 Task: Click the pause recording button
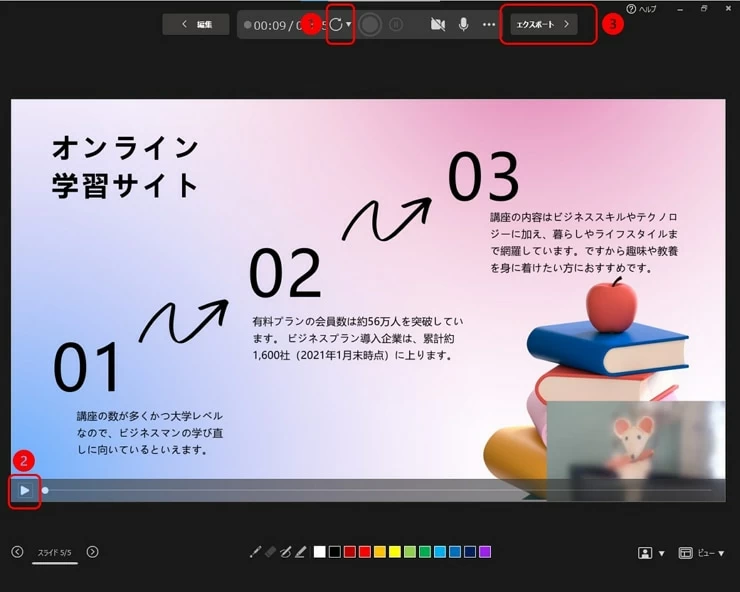click(x=396, y=24)
